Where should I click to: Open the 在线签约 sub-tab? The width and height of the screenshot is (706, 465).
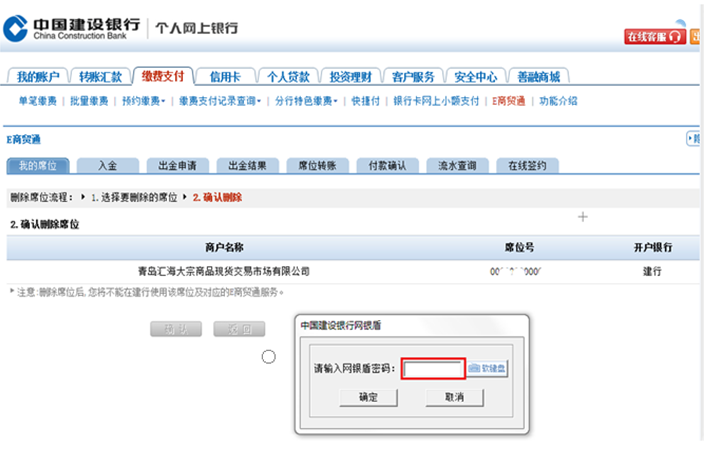point(527,166)
